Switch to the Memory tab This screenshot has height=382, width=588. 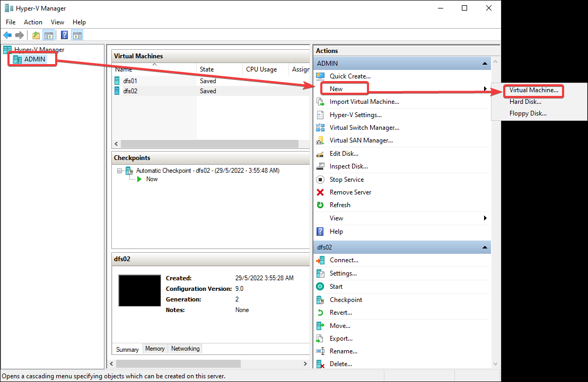click(x=155, y=349)
